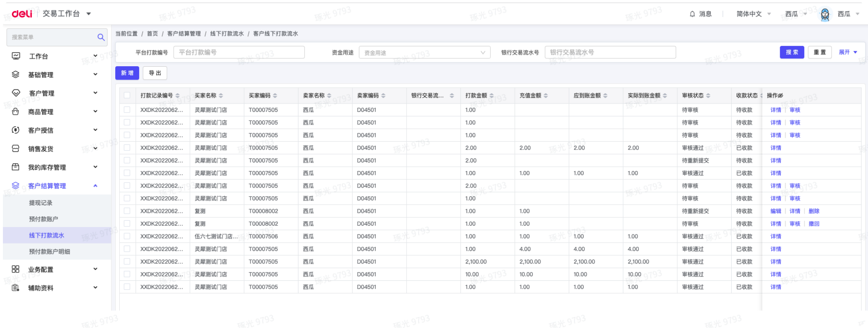This screenshot has height=328, width=868.
Task: Open 提现记录 submenu item
Action: click(41, 203)
